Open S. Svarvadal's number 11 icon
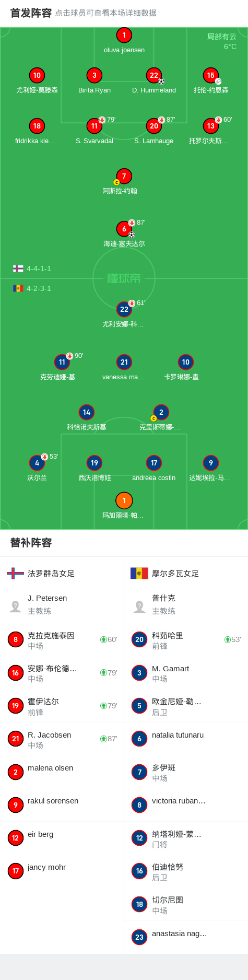This screenshot has height=980, width=248. pyautogui.click(x=95, y=126)
